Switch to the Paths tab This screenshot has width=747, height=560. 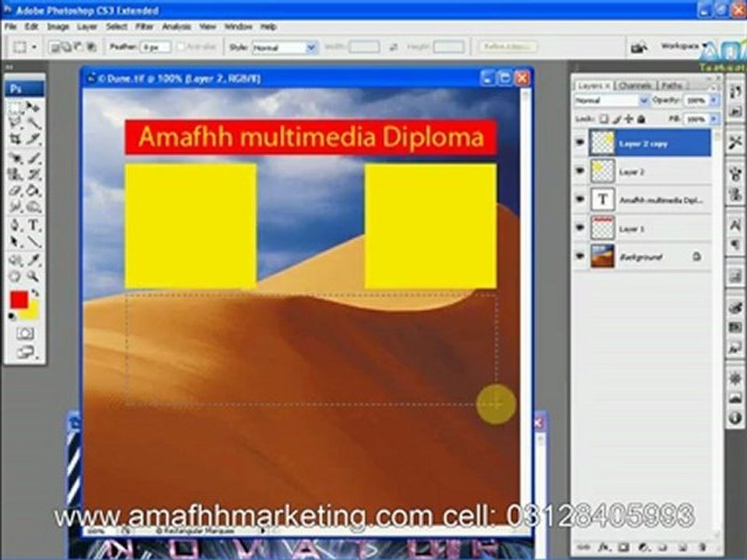(672, 86)
